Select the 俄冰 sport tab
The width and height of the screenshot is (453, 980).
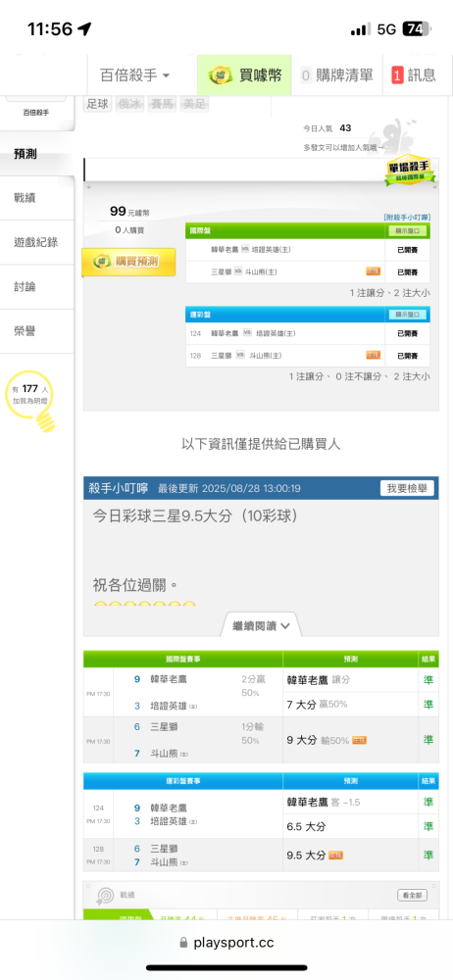tap(129, 105)
